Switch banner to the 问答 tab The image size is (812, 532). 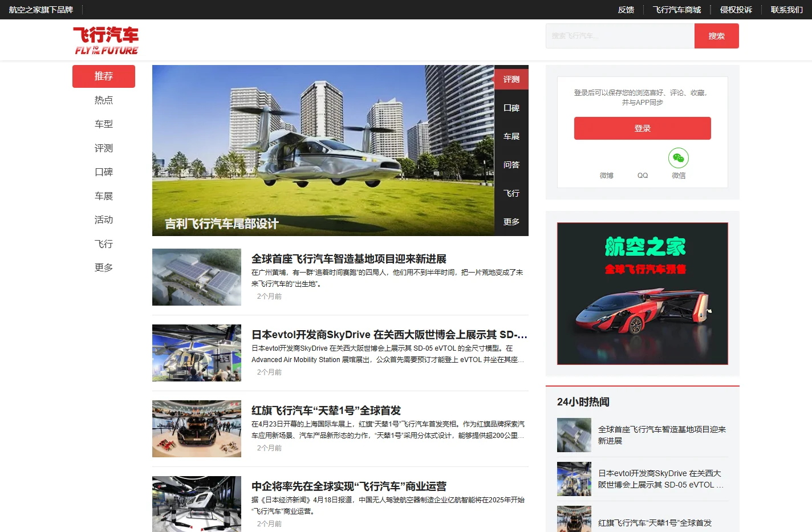(511, 165)
